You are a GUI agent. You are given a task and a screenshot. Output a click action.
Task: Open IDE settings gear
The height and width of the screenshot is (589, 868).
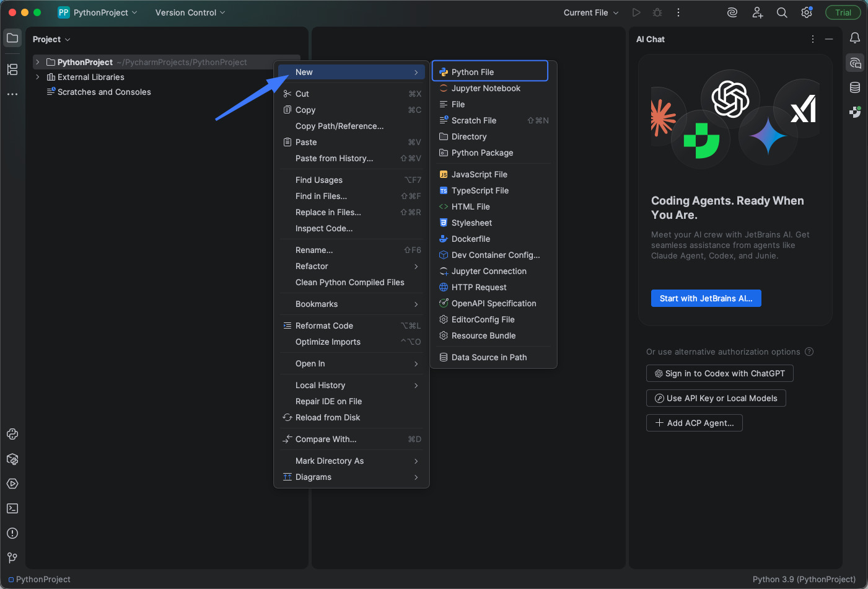pos(807,12)
